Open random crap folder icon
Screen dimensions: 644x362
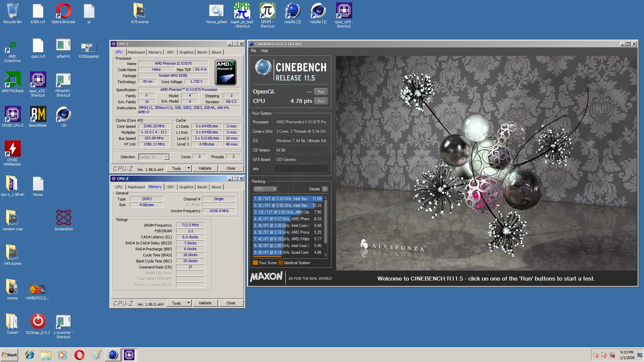click(12, 220)
